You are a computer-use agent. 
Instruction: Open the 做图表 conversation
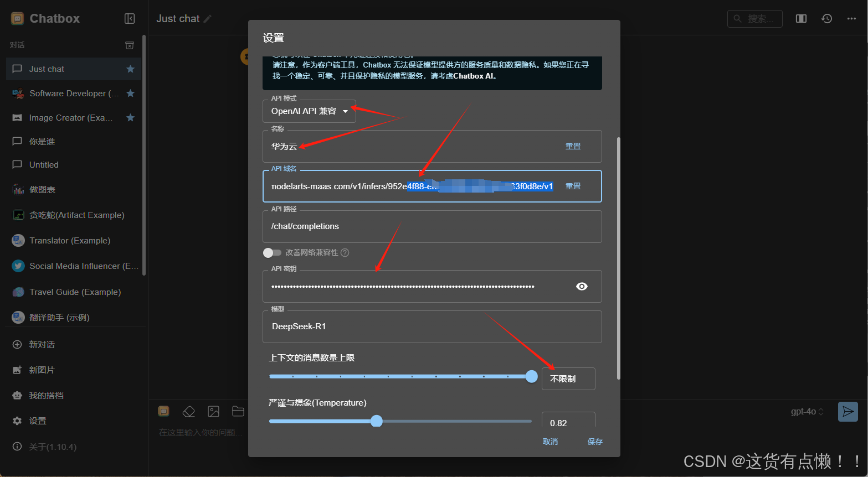tap(74, 190)
